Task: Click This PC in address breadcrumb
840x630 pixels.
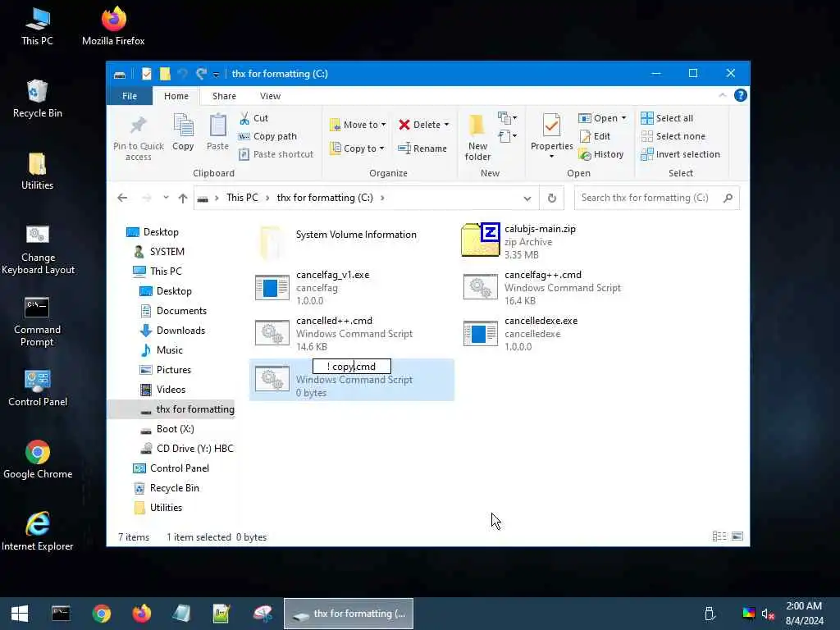Action: (242, 198)
